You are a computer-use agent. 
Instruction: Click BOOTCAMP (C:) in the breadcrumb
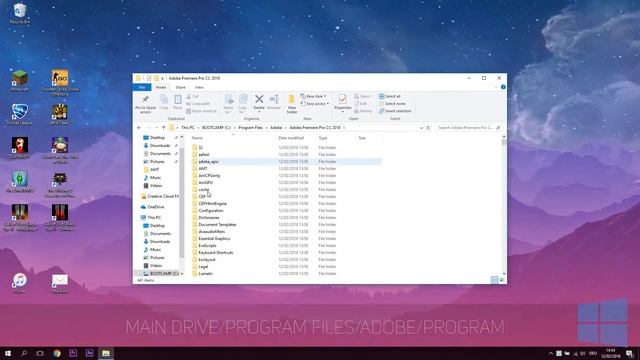[216, 128]
